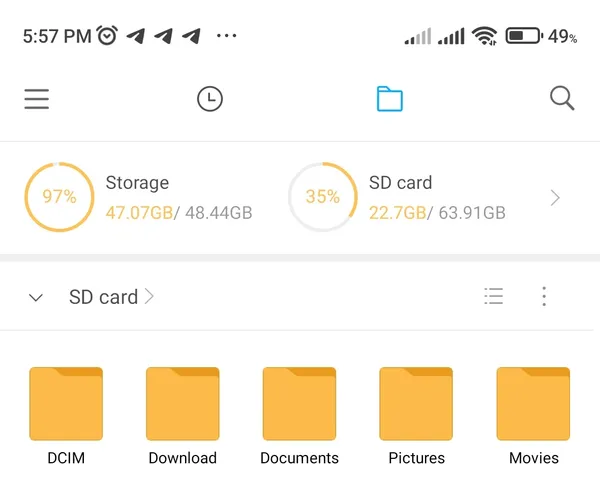
Task: Switch to the Recent files clock tab
Action: pos(210,99)
